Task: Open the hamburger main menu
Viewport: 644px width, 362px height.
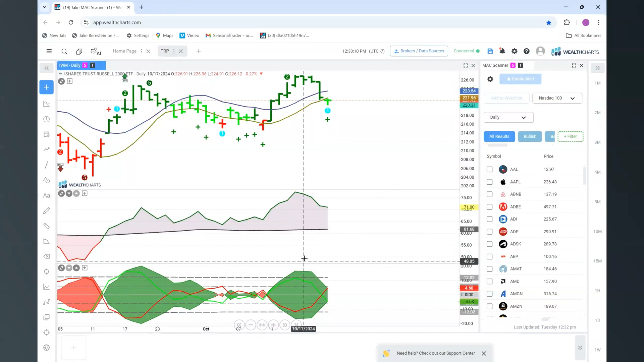Action: 49,51
